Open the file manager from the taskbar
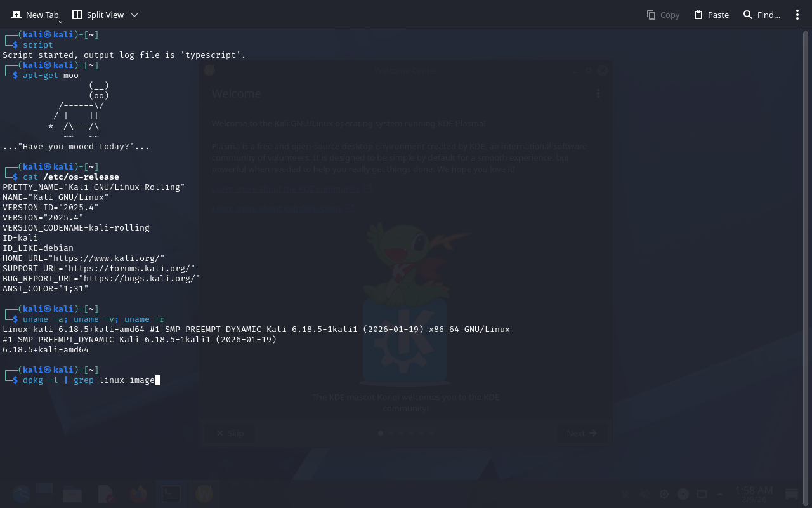The width and height of the screenshot is (812, 508). point(72,494)
